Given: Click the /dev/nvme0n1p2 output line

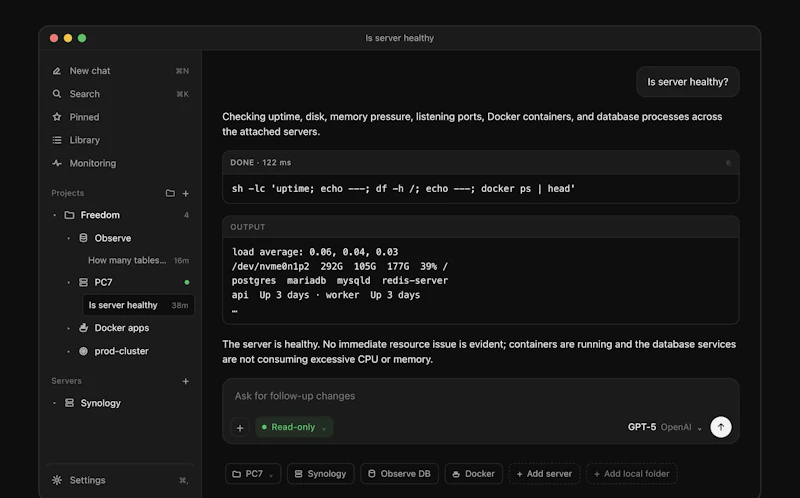Looking at the screenshot, I should point(340,266).
